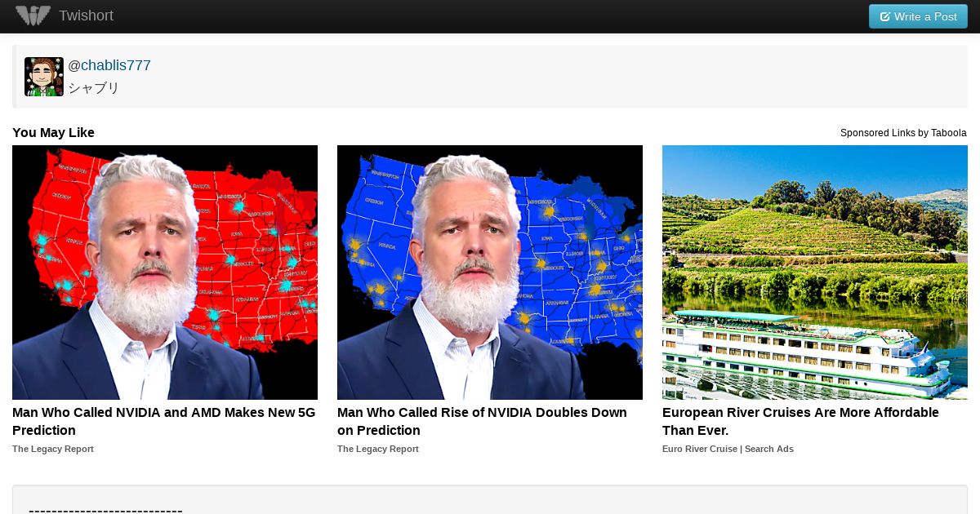980x514 pixels.
Task: Click the pencil icon in Write a Post
Action: click(884, 16)
